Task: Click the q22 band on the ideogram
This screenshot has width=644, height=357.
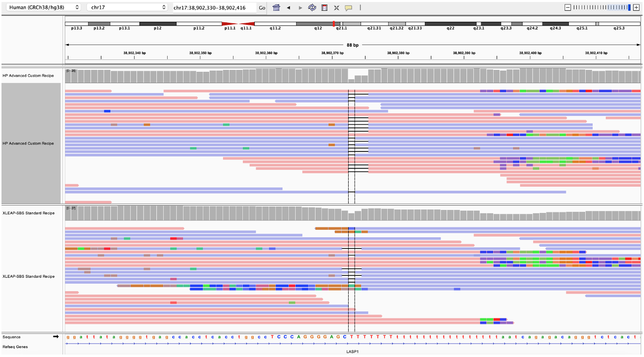Action: [450, 24]
